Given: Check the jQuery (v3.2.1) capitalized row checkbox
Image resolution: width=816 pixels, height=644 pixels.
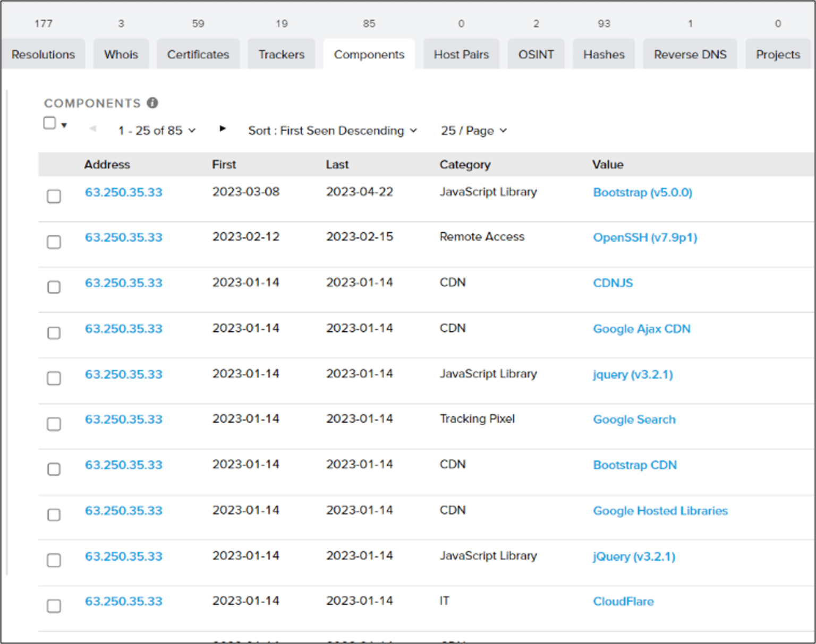Looking at the screenshot, I should [x=54, y=561].
